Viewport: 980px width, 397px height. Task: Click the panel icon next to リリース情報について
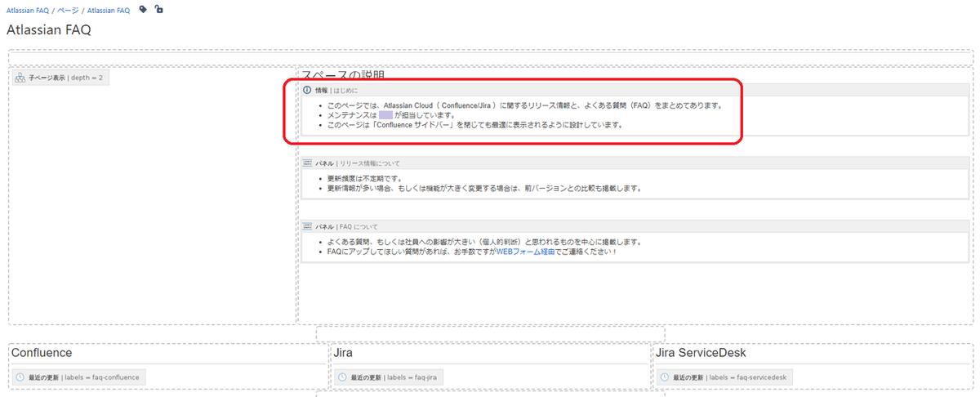click(x=307, y=163)
